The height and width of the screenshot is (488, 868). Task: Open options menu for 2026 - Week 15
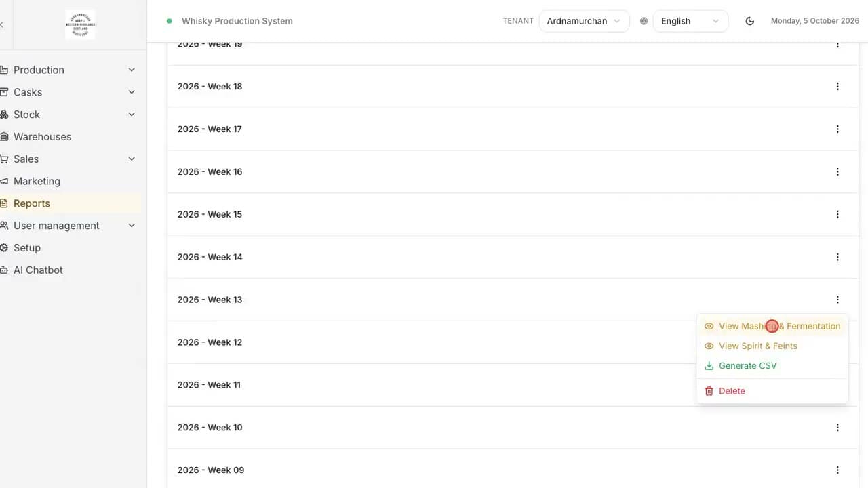coord(837,215)
